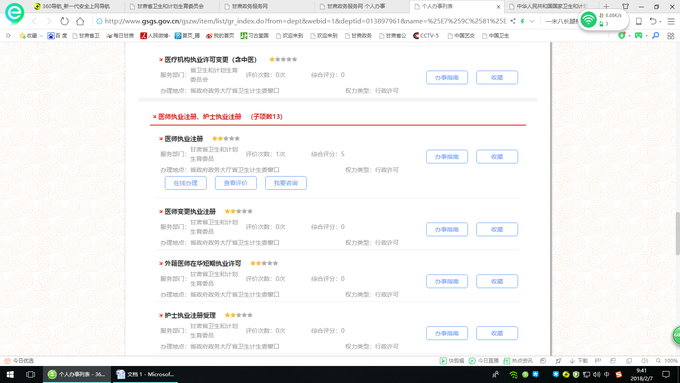The image size is (680, 383).
Task: Switch to 中华人民共和国国家卫生 tab
Action: pyautogui.click(x=551, y=7)
